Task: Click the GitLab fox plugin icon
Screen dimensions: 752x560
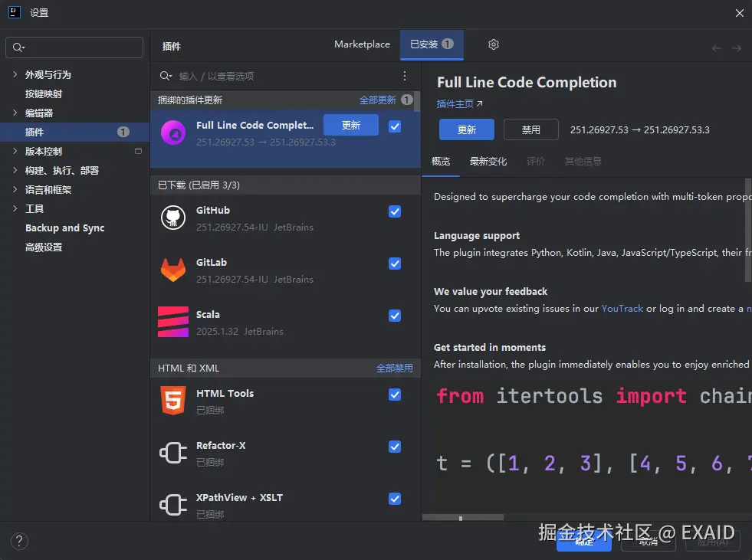Action: [x=173, y=270]
